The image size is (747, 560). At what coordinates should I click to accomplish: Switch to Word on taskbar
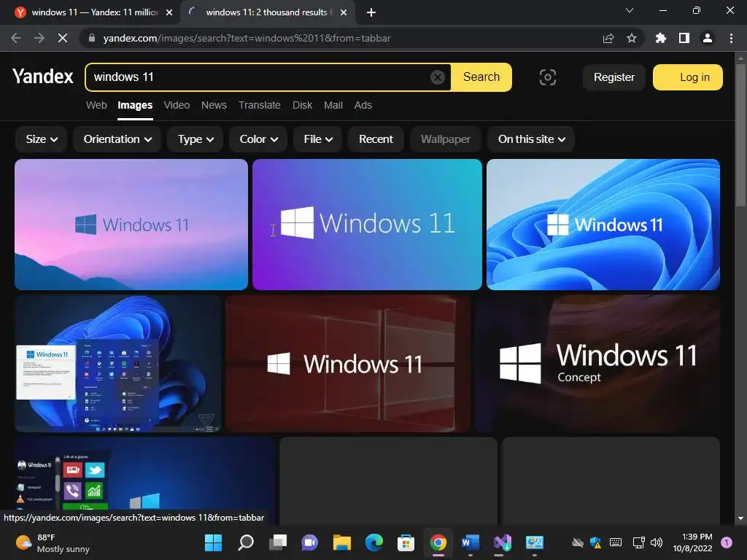(471, 542)
